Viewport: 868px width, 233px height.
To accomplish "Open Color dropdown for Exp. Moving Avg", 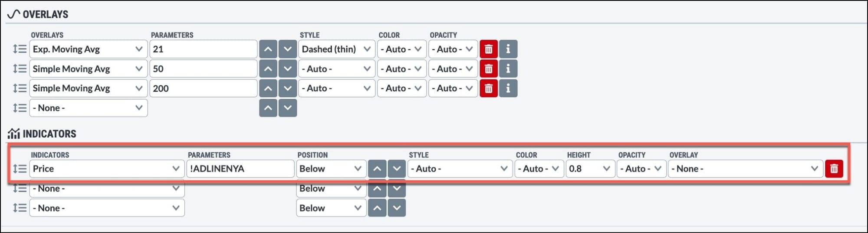I will coord(401,49).
